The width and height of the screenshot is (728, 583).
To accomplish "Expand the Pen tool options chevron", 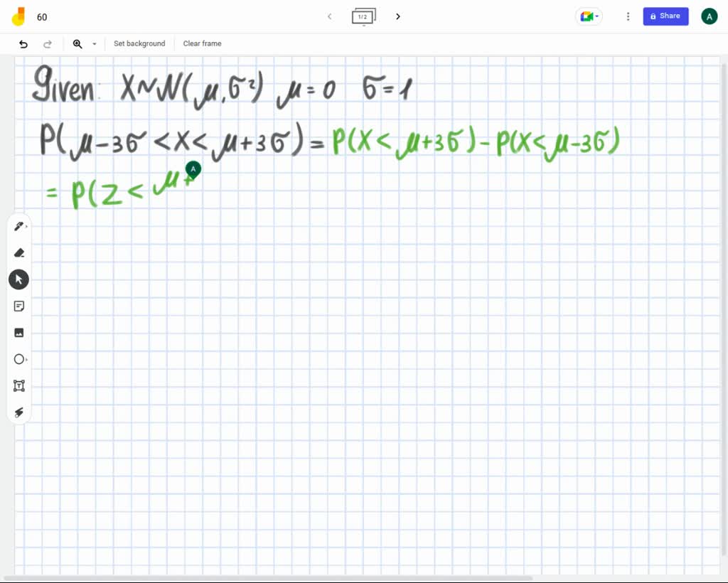I will [x=26, y=225].
